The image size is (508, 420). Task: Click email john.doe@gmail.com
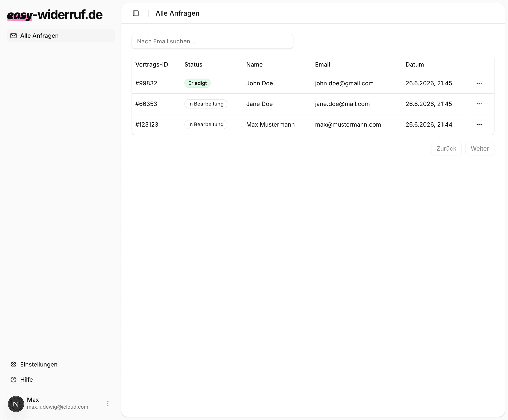344,83
